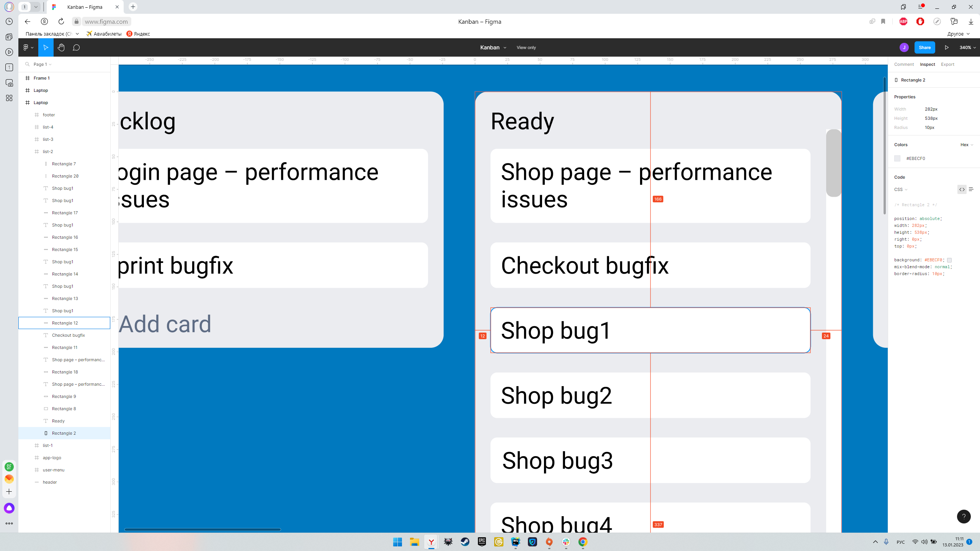Open File Explorer from taskbar
The image size is (980, 551).
[414, 542]
